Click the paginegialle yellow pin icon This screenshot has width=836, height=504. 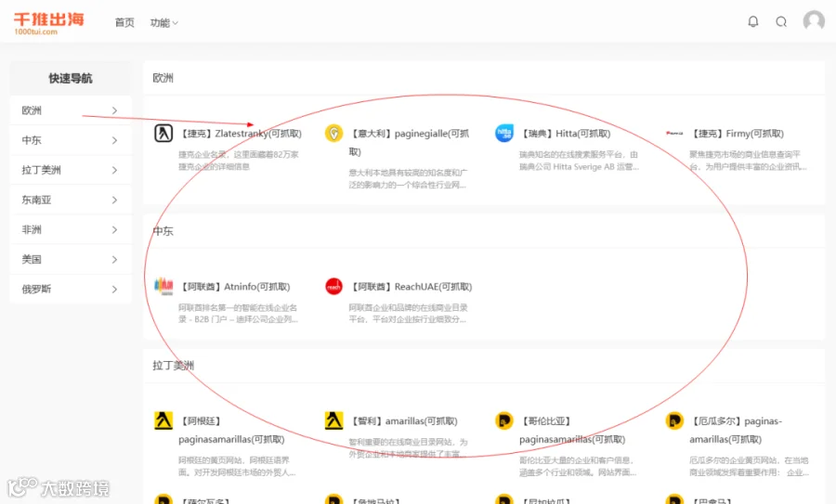[x=333, y=133]
